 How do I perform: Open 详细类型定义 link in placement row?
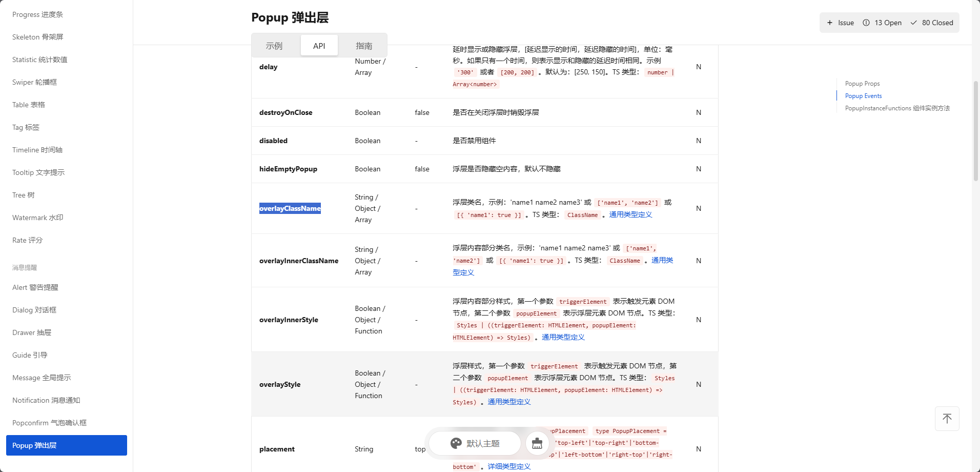tap(509, 466)
